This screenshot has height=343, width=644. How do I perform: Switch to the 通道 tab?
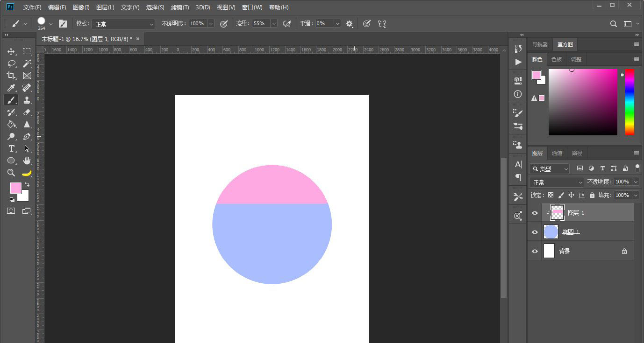click(557, 153)
